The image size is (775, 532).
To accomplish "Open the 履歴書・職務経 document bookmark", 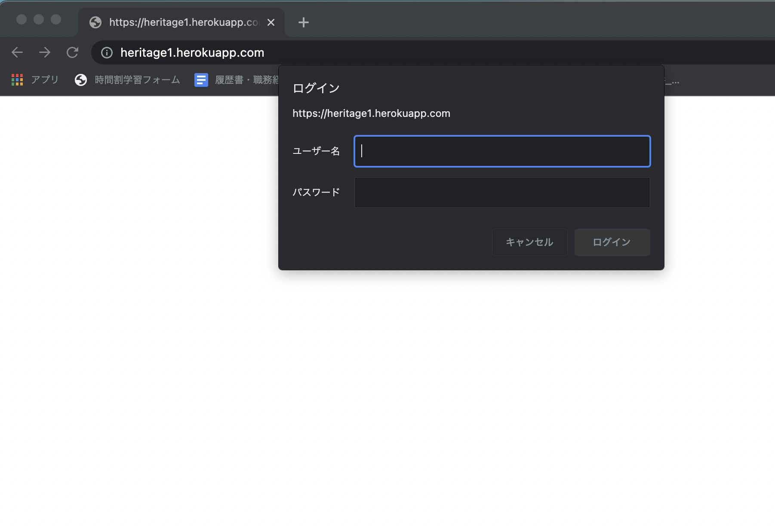I will (x=237, y=80).
